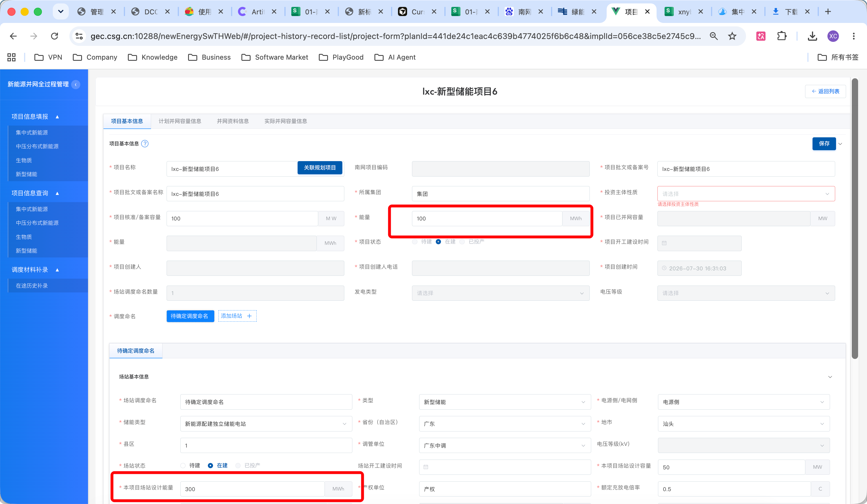This screenshot has width=867, height=504.
Task: Select 在建 radio for 场站状态
Action: click(x=210, y=466)
